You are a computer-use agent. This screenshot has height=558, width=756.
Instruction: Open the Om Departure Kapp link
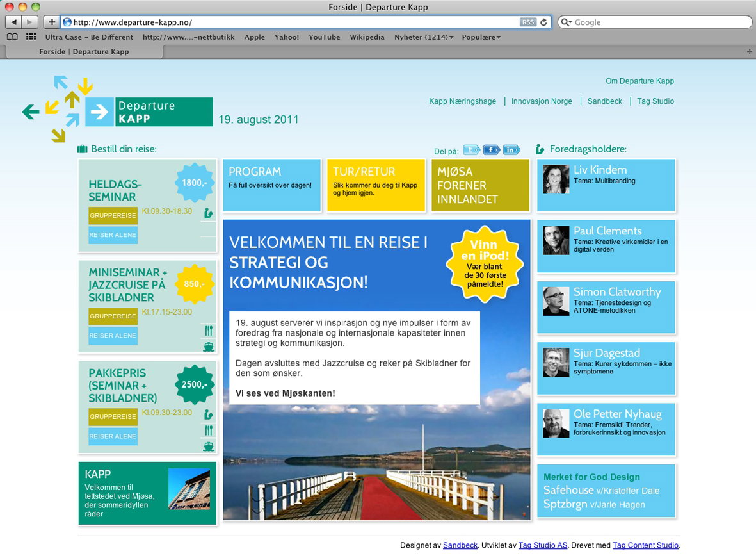639,81
